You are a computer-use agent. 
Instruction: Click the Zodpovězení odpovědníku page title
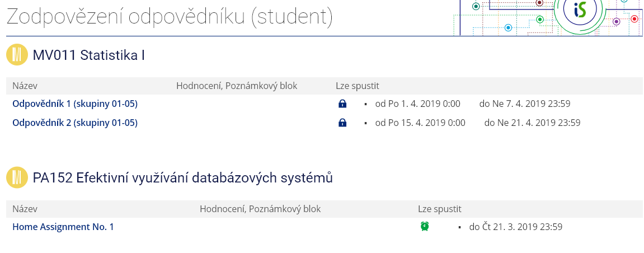(x=170, y=17)
